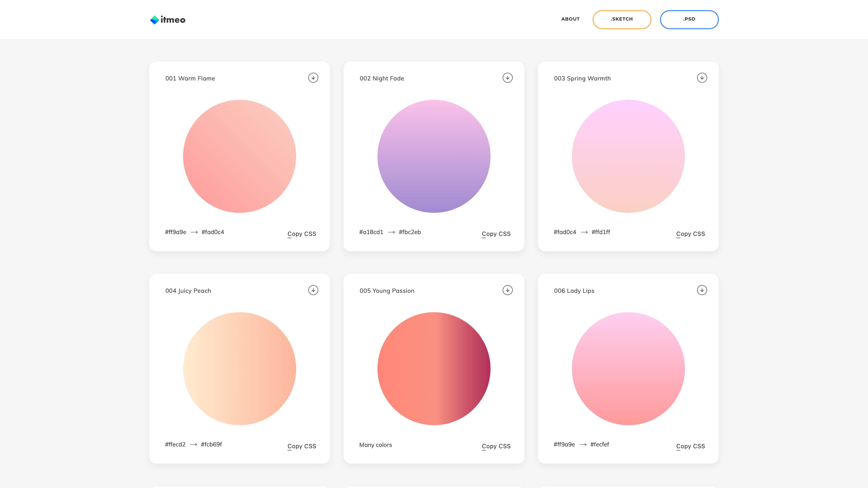This screenshot has height=488, width=868.
Task: Click the itmeo logo
Action: pos(168,20)
